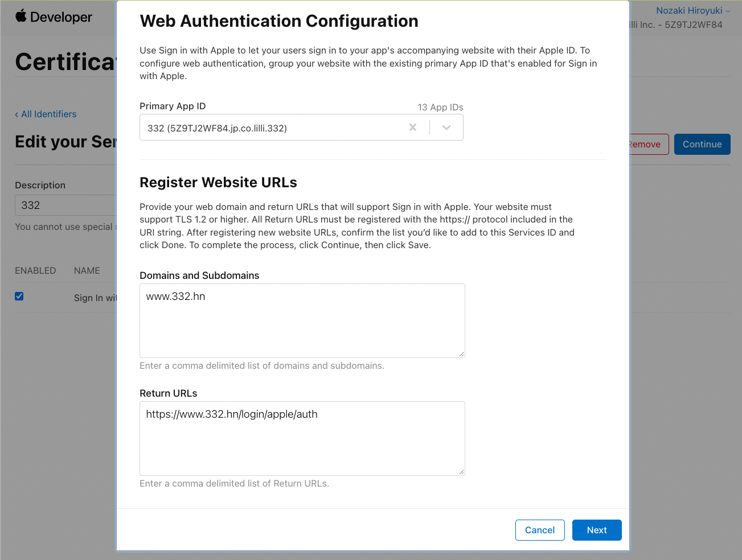Click the 'Web Authentication Configuration' title
Image resolution: width=742 pixels, height=560 pixels.
point(279,21)
